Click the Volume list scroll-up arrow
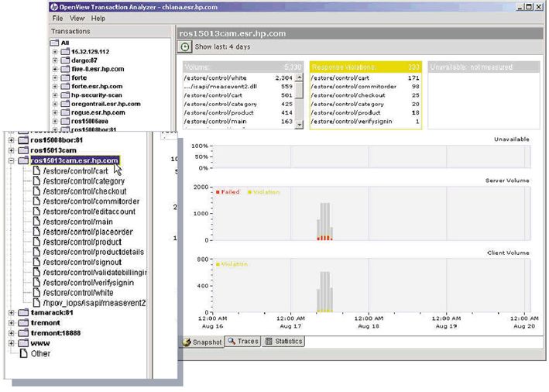 (300, 77)
